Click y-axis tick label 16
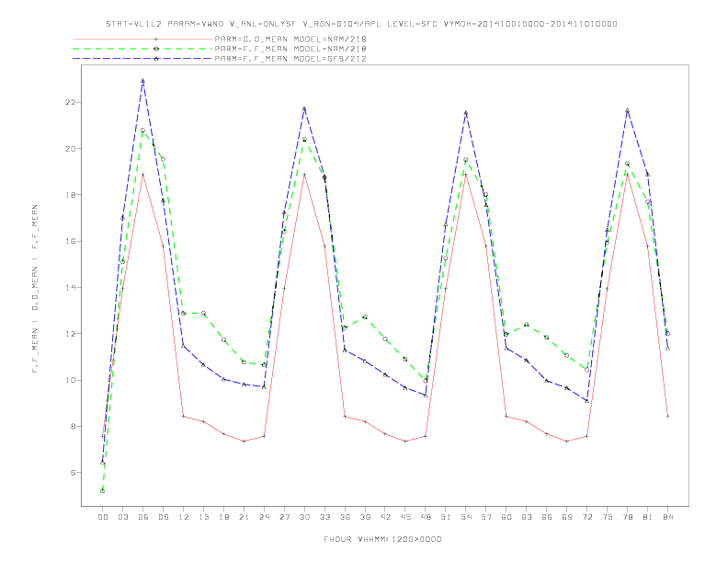 pos(71,241)
